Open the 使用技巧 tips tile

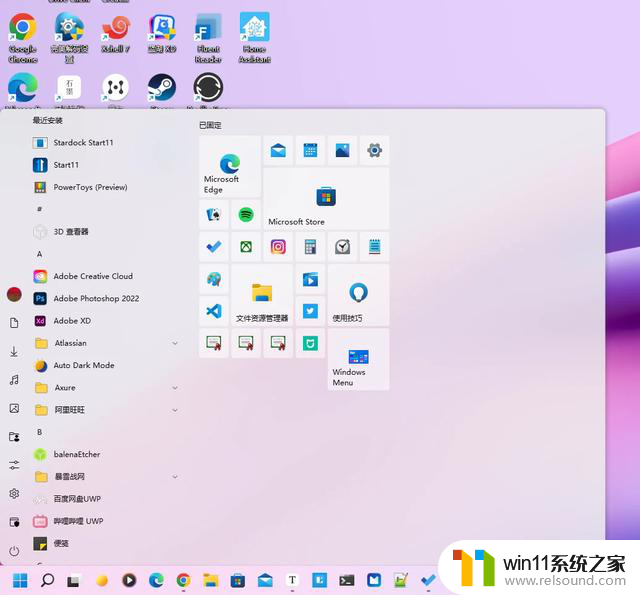point(358,295)
